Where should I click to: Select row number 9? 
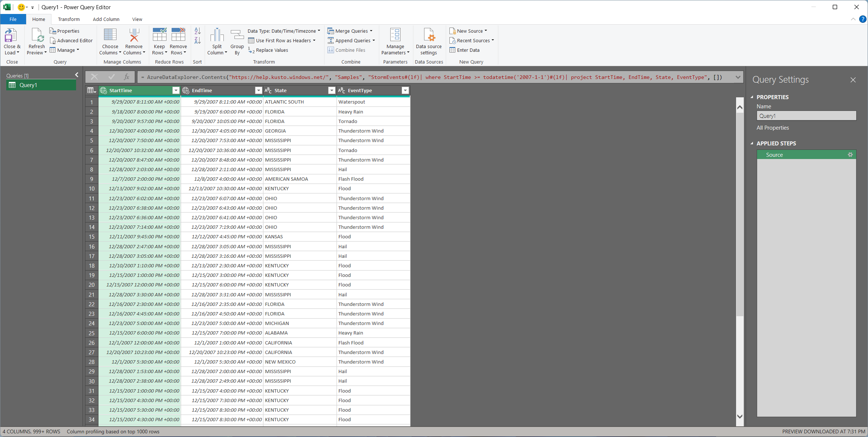[92, 179]
